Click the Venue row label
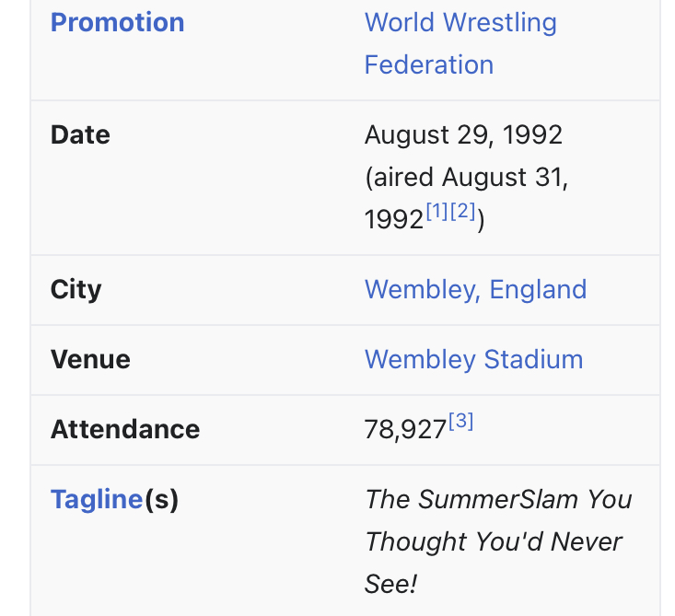The width and height of the screenshot is (675, 616). [90, 359]
